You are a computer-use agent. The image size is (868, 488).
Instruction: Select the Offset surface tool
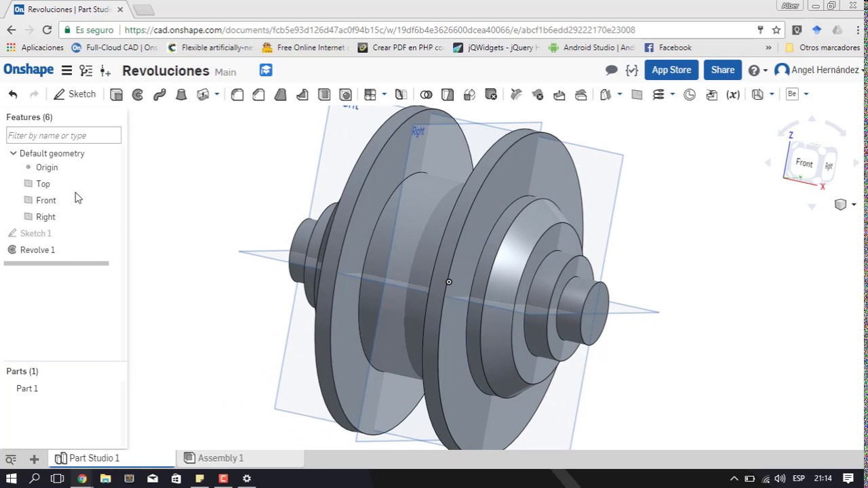click(x=606, y=95)
